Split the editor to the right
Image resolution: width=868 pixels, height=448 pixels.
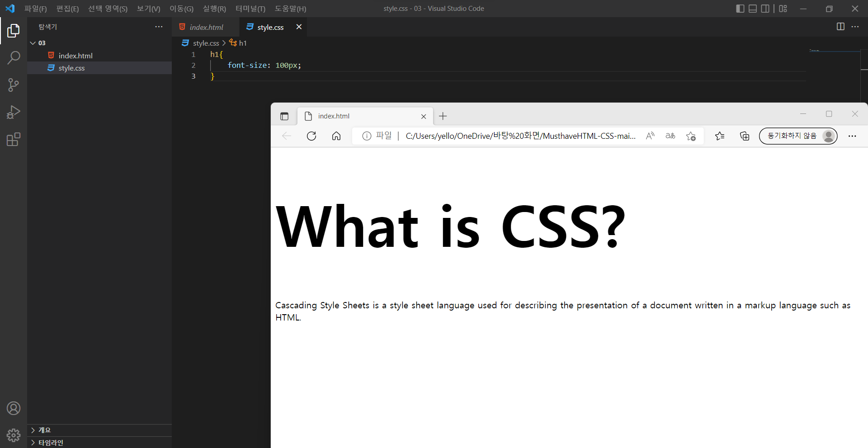840,27
